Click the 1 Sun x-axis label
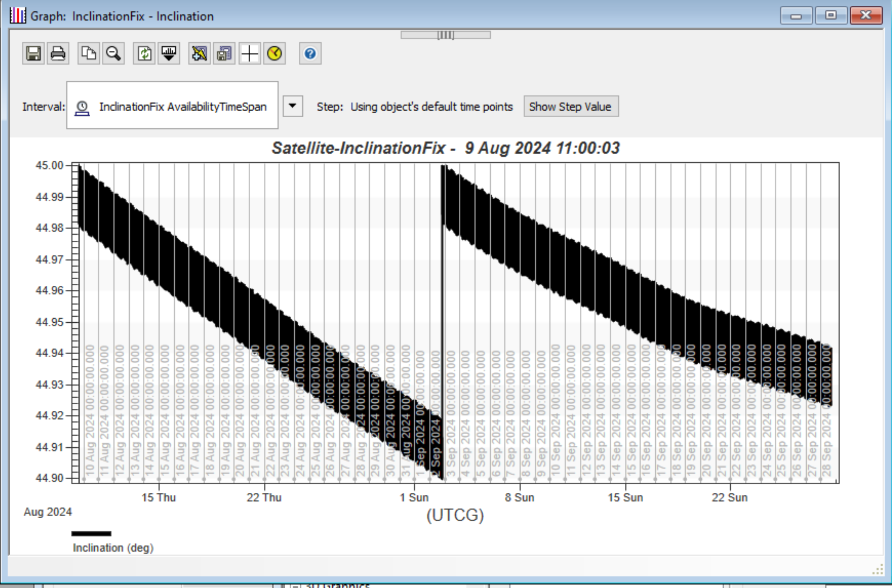 coord(414,497)
